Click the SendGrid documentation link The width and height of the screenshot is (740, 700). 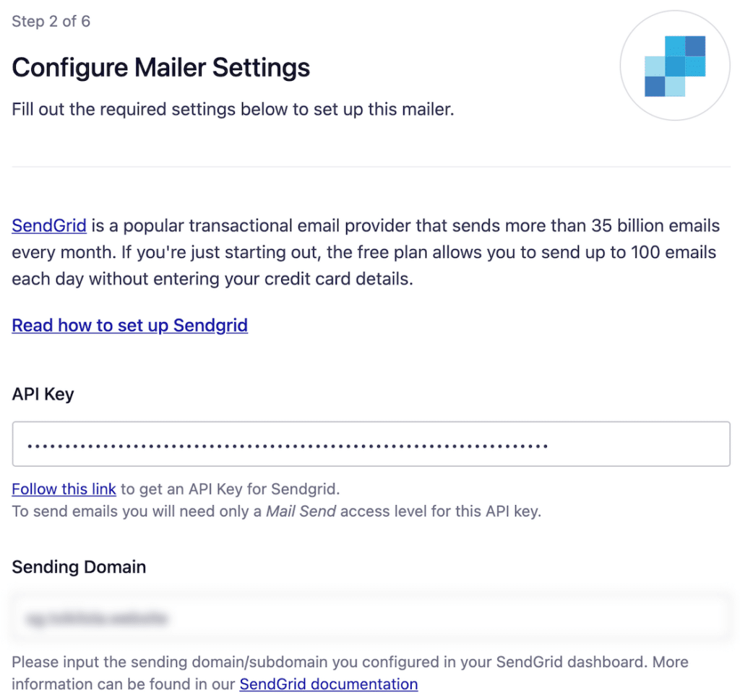(x=329, y=684)
